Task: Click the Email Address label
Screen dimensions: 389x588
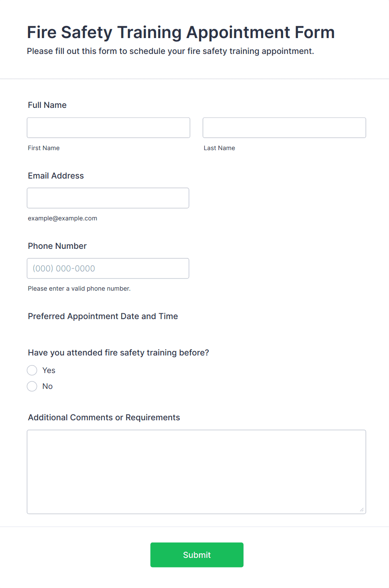Action: 56,176
